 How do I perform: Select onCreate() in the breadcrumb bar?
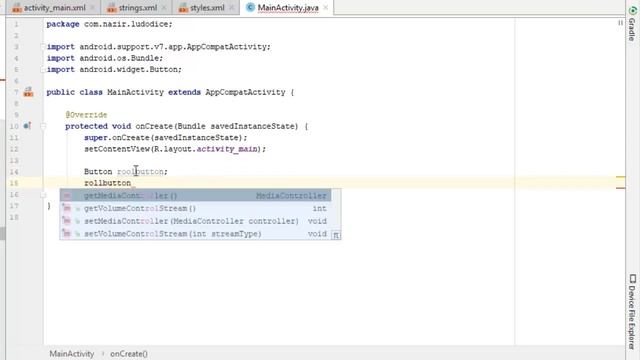coord(129,353)
